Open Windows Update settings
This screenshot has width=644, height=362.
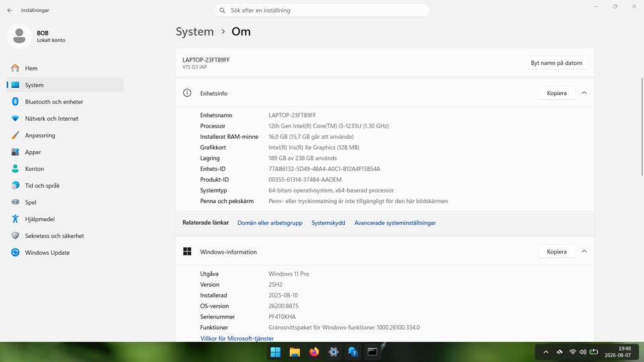(x=65, y=253)
